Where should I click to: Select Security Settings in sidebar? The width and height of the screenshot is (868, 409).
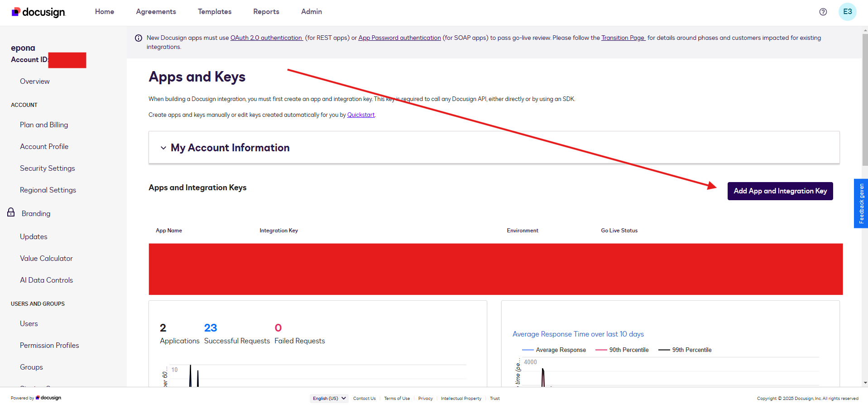coord(47,168)
